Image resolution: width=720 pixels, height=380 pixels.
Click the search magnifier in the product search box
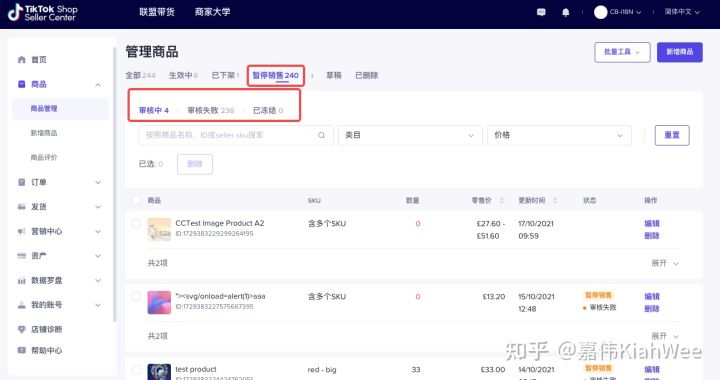pos(321,135)
